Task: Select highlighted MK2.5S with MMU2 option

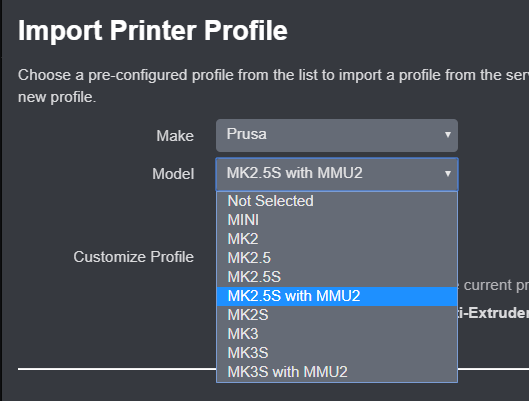Action: point(337,296)
